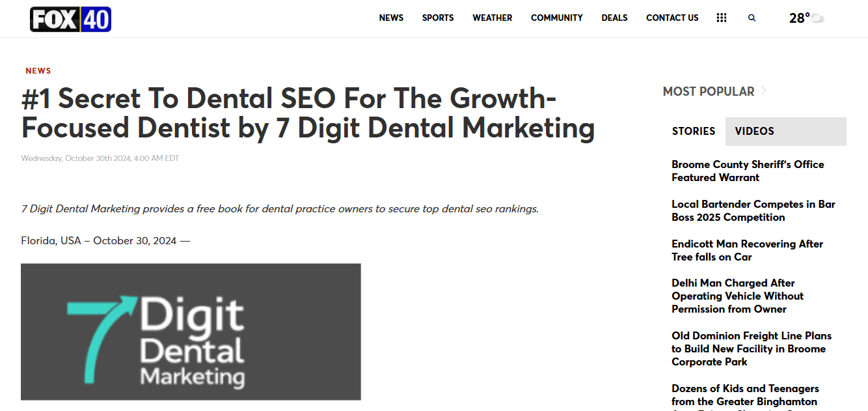Open the grid apps menu icon

click(721, 18)
